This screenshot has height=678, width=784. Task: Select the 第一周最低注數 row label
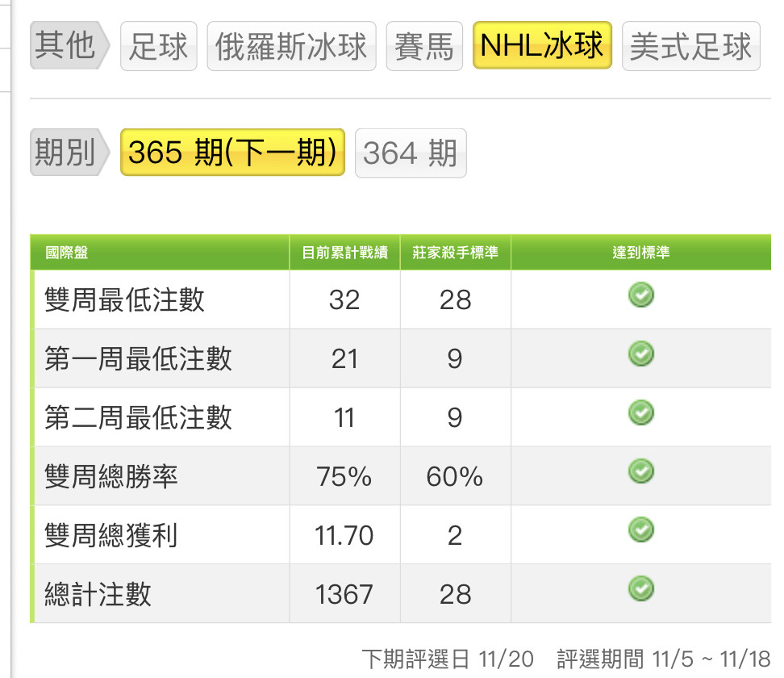(138, 358)
